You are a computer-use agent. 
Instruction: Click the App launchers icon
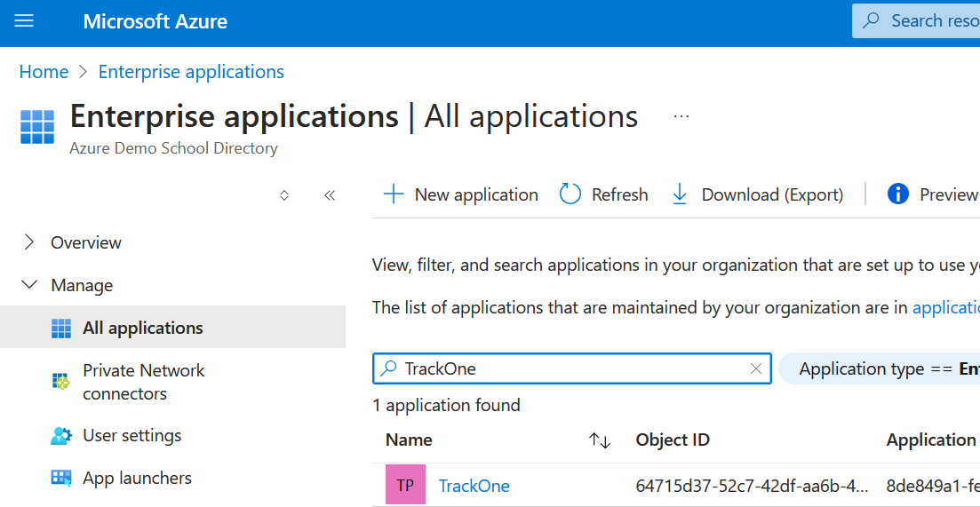pos(61,479)
